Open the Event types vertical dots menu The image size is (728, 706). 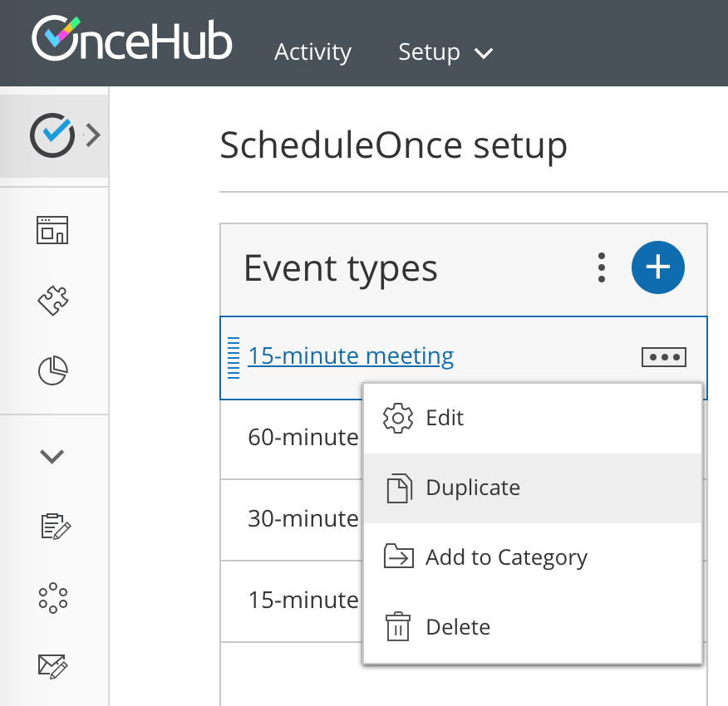[602, 267]
